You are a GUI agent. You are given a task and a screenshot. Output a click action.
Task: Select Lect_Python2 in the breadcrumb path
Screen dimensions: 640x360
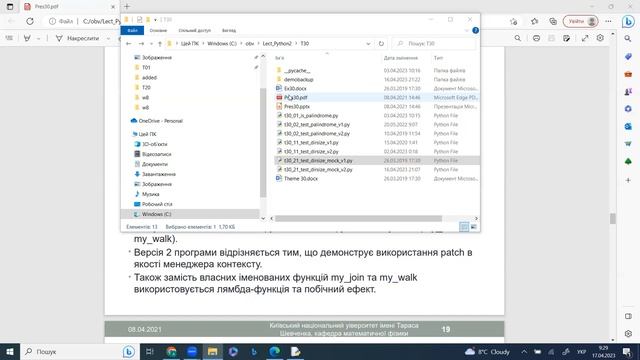[277, 44]
